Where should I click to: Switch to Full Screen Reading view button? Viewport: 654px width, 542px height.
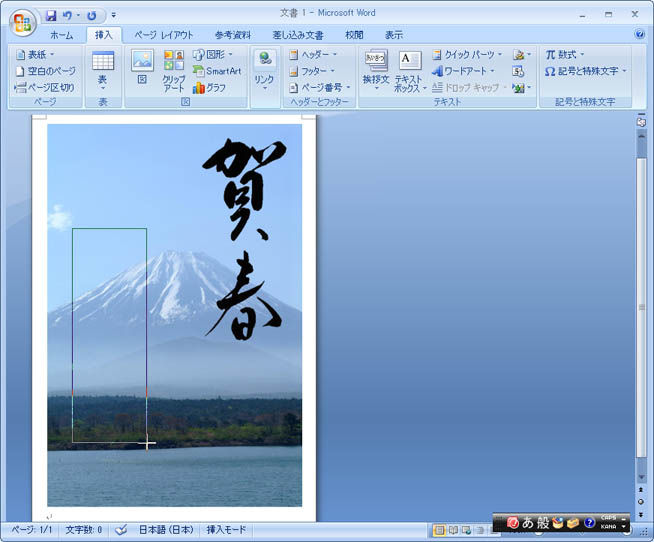[x=452, y=530]
